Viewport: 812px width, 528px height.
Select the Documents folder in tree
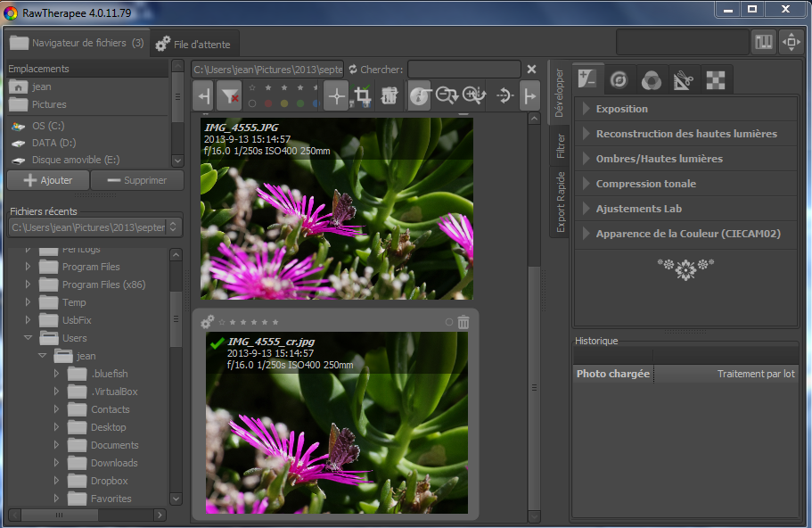(115, 445)
